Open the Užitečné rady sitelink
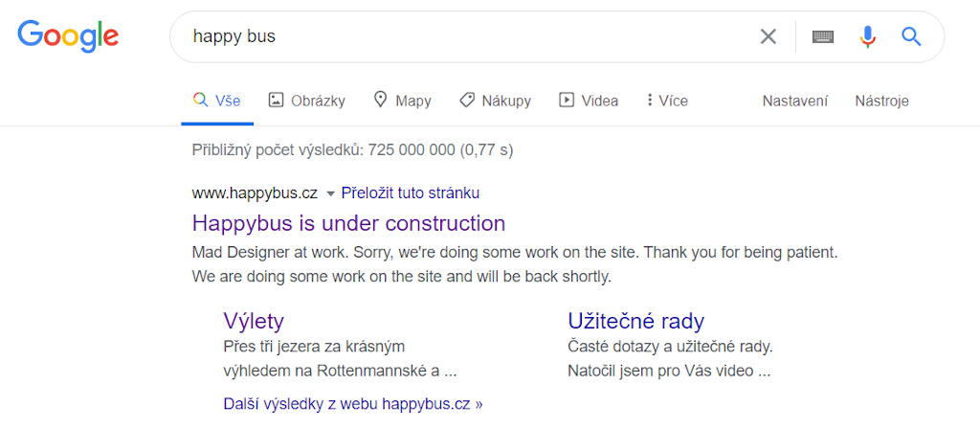This screenshot has height=430, width=980. pyautogui.click(x=635, y=320)
